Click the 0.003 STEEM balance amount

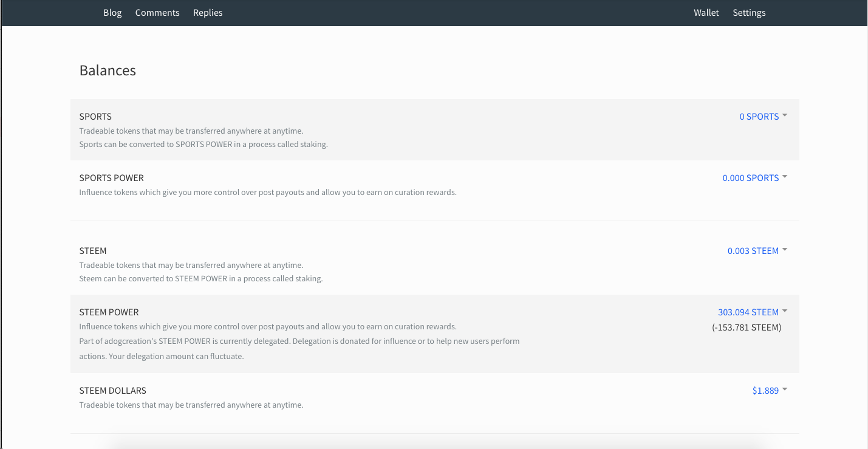point(753,251)
